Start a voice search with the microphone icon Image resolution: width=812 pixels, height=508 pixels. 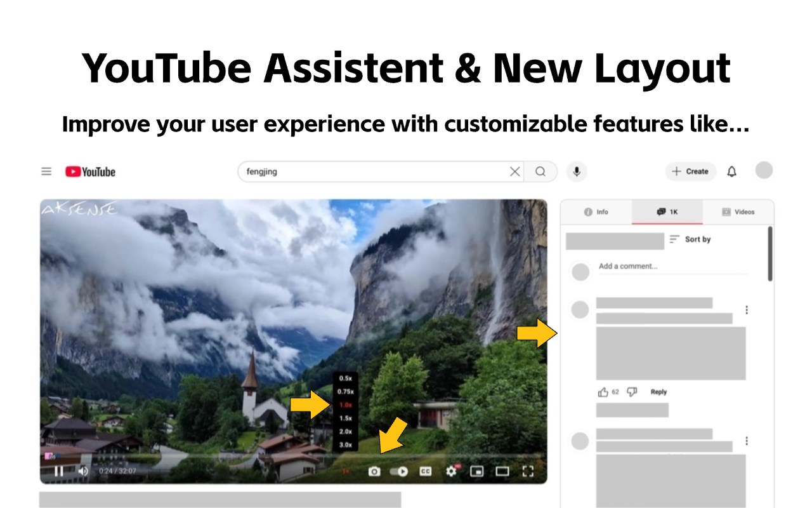pyautogui.click(x=577, y=171)
